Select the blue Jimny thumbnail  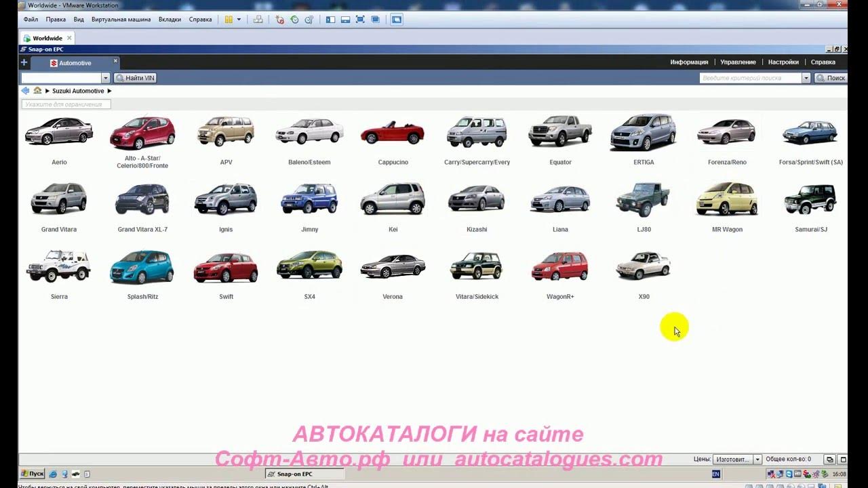(309, 199)
